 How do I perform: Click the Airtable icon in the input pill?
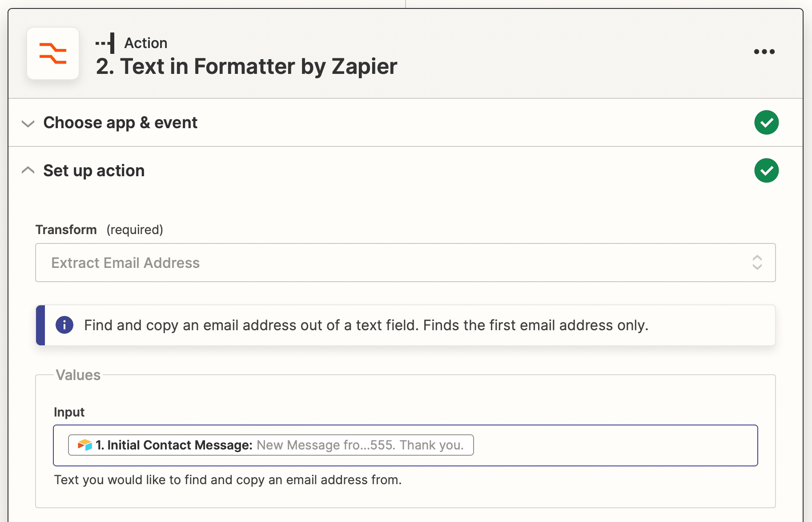(84, 445)
